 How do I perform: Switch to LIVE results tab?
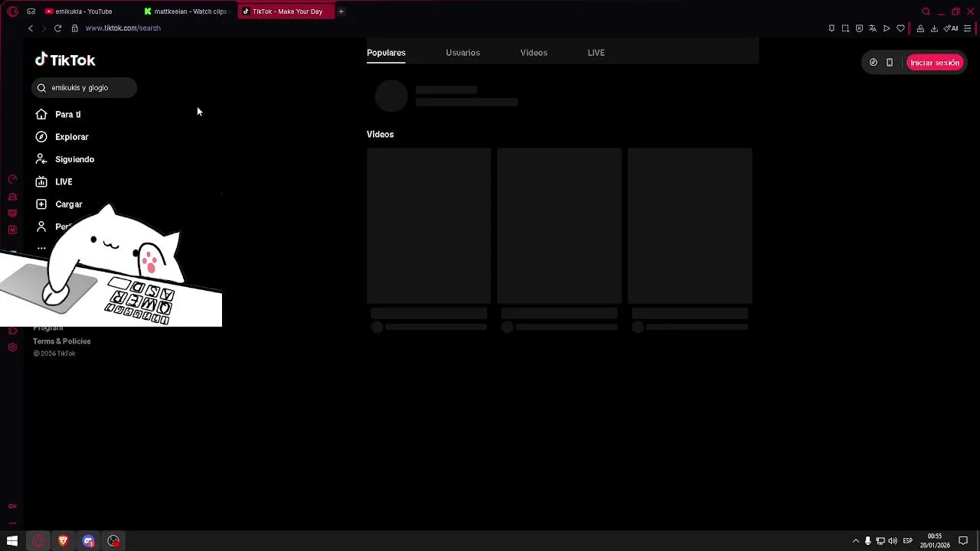click(x=596, y=53)
